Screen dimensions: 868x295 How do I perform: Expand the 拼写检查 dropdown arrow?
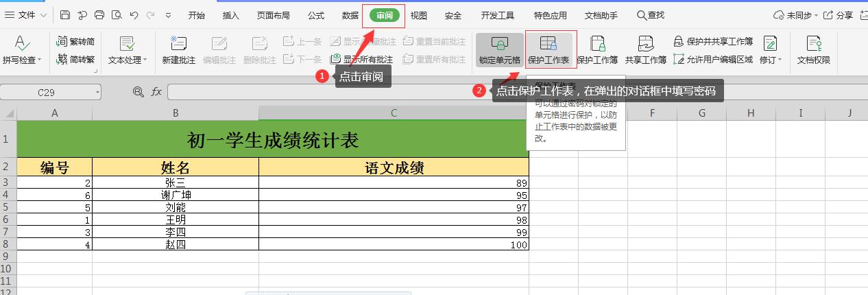39,60
